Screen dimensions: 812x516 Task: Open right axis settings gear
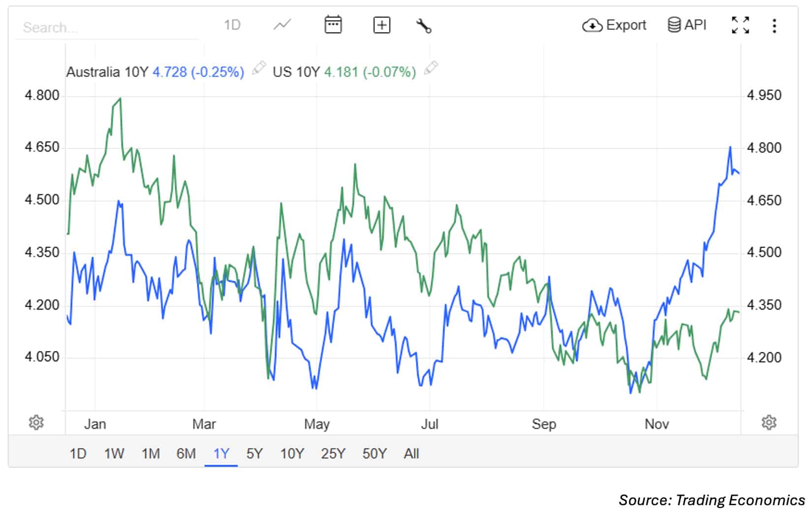(769, 422)
